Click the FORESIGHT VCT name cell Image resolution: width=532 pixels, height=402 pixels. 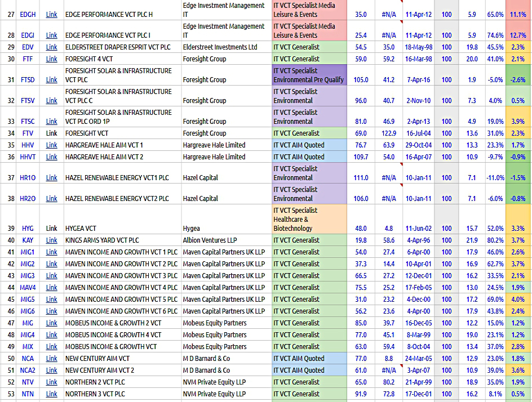[x=122, y=133]
